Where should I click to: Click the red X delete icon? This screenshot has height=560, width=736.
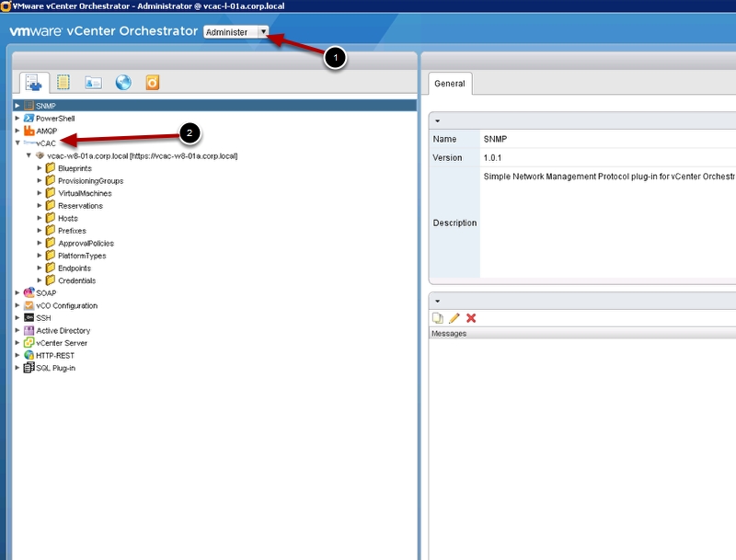point(471,318)
